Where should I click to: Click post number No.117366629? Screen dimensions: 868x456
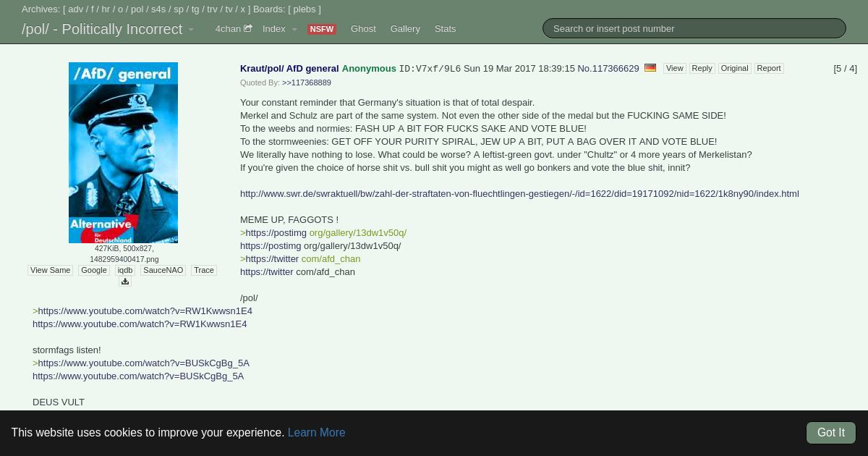[608, 69]
